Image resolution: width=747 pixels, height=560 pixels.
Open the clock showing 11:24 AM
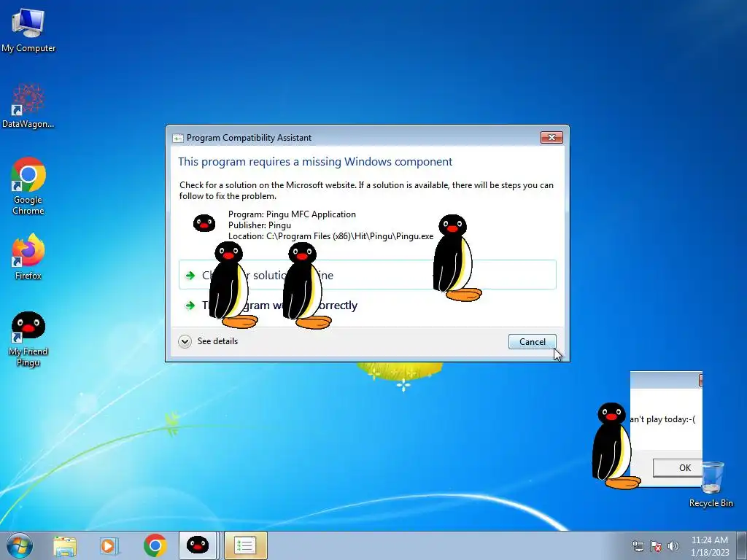[x=710, y=545]
